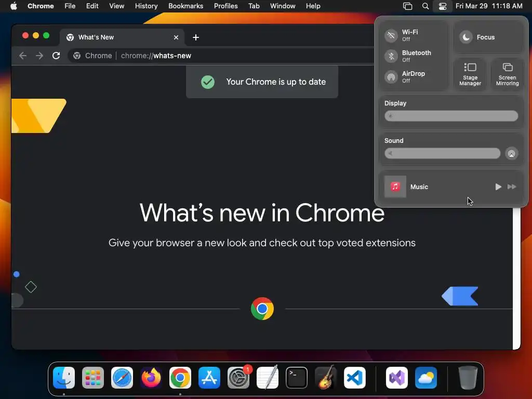Click the Control Center menu bar icon
Image resolution: width=532 pixels, height=399 pixels.
pyautogui.click(x=443, y=6)
